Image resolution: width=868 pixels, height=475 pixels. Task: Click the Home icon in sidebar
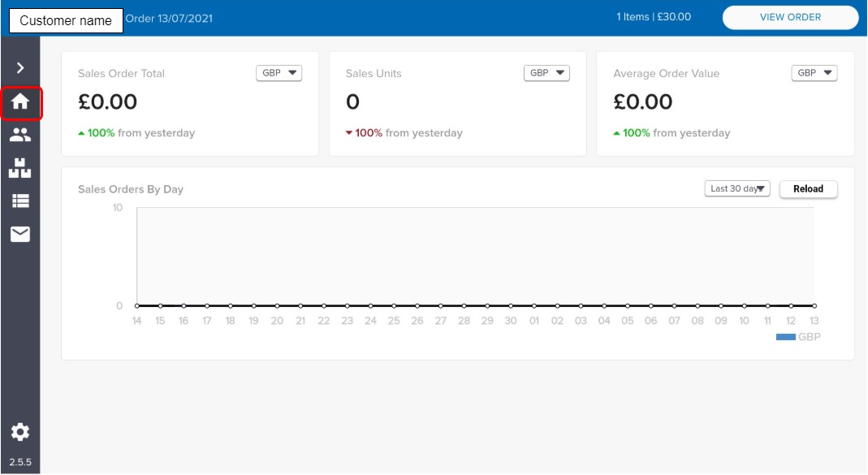pos(20,102)
